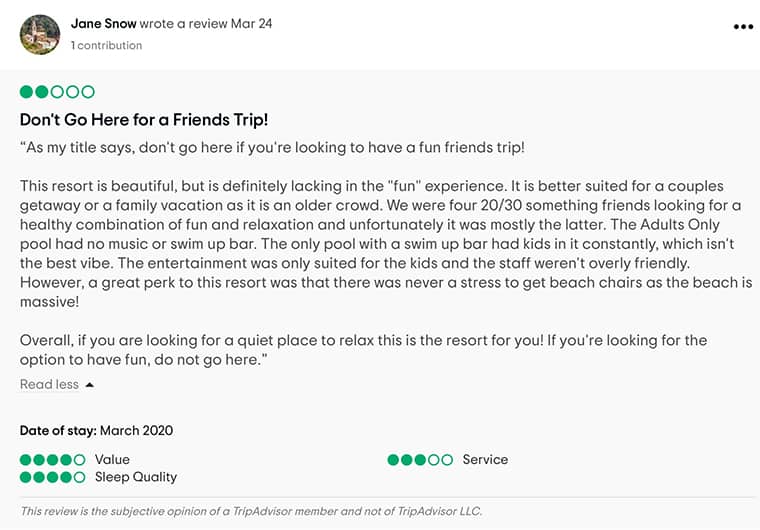Click the TripAdvisor subjective opinion disclaimer

pyautogui.click(x=250, y=511)
